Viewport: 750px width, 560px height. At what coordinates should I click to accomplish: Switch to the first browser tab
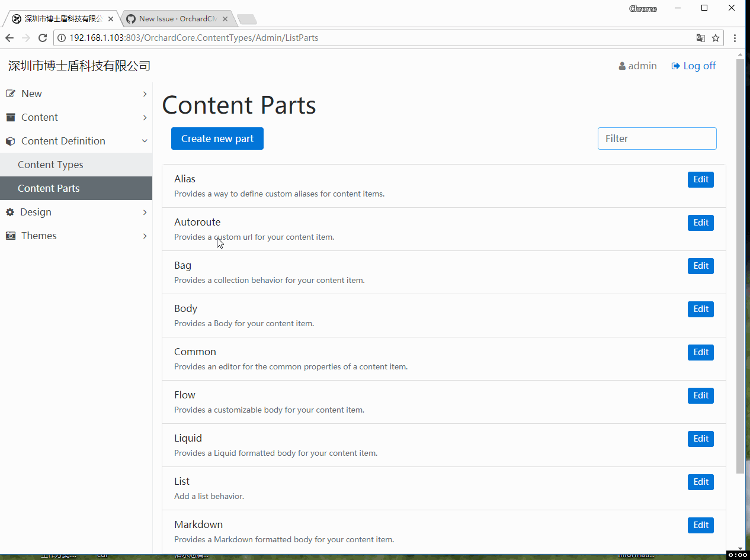[x=62, y=19]
